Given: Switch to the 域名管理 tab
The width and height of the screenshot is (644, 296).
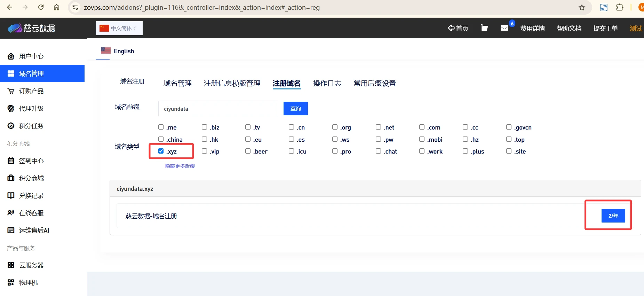Looking at the screenshot, I should pyautogui.click(x=177, y=83).
